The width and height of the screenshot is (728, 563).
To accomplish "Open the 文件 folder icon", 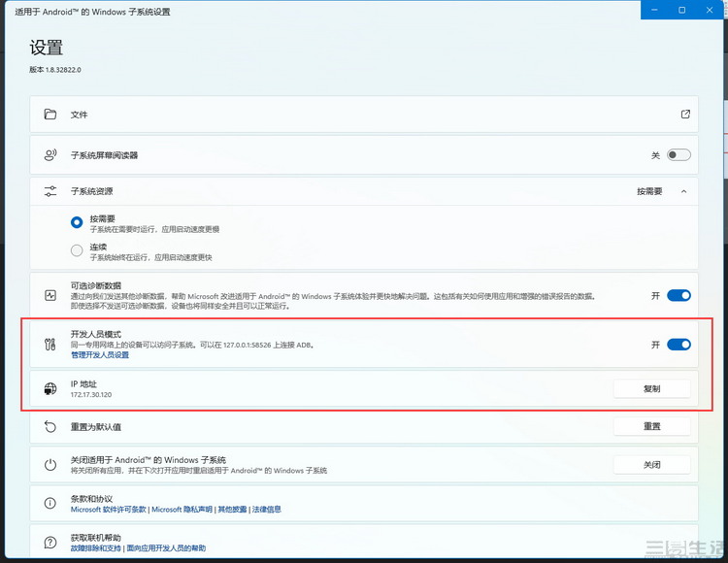I will coord(50,115).
